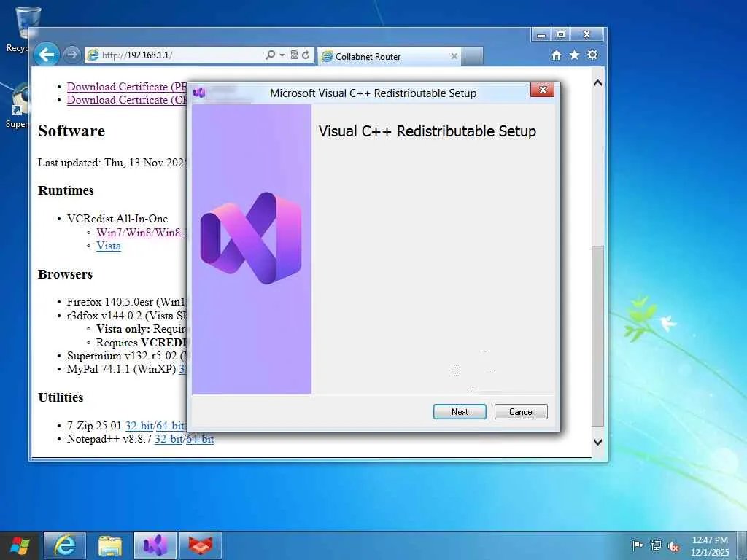Click the network icon in system tray
This screenshot has width=747, height=560.
click(x=656, y=545)
